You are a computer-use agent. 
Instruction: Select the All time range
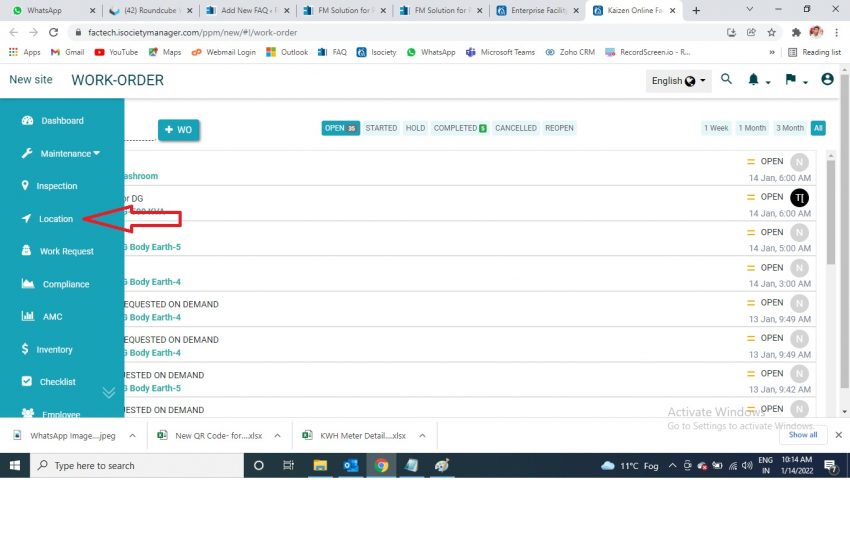point(818,128)
